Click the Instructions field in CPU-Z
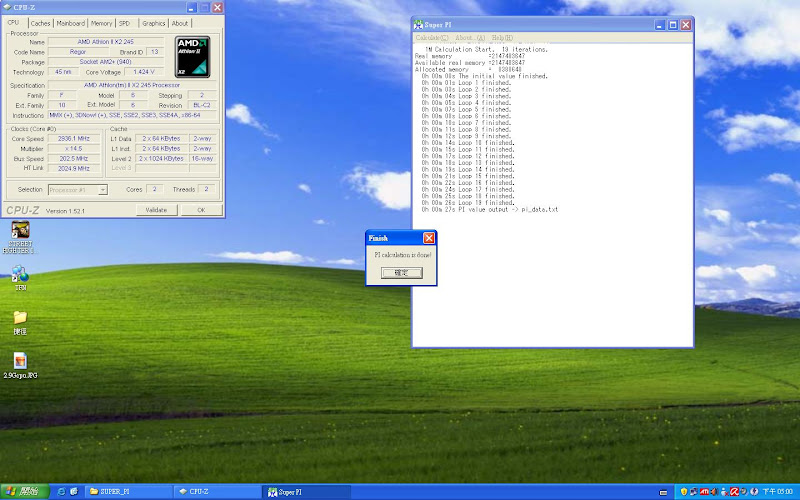 click(132, 115)
